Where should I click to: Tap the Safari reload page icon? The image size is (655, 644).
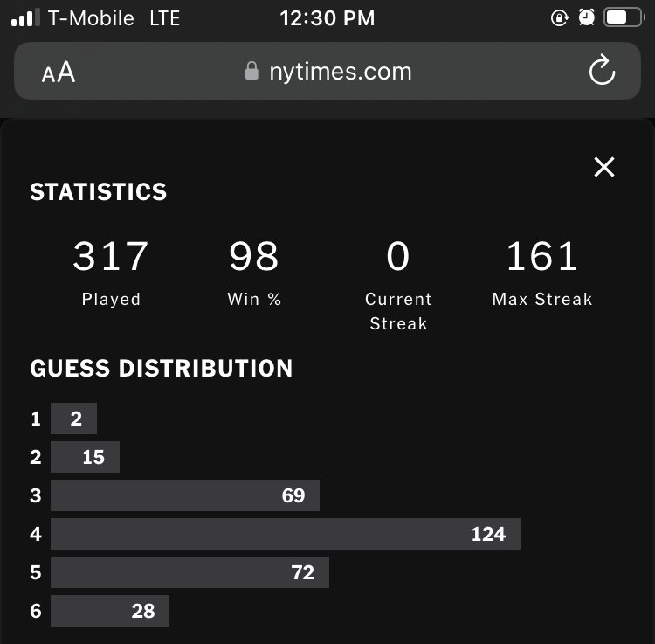[602, 70]
